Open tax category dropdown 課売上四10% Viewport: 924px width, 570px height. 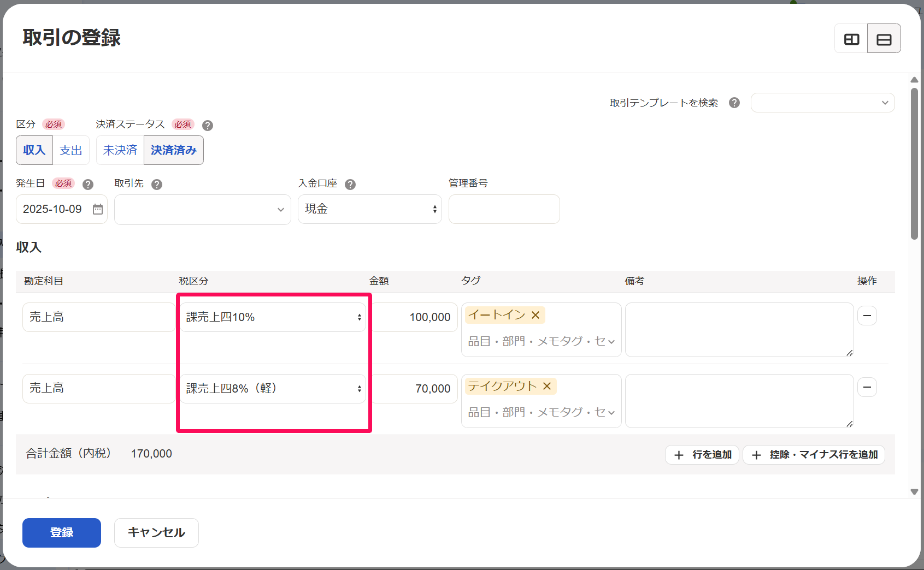[273, 317]
